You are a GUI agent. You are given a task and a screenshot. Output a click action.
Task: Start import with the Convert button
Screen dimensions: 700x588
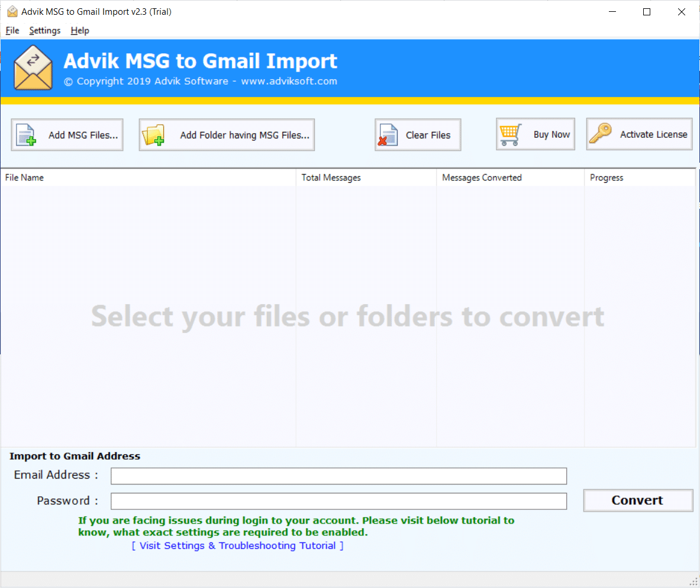638,500
